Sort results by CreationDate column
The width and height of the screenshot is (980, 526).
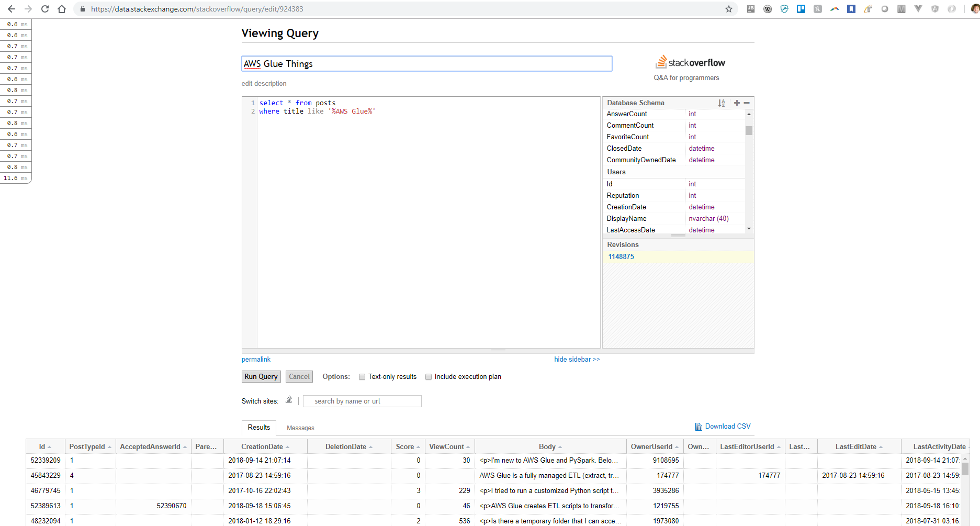click(265, 446)
